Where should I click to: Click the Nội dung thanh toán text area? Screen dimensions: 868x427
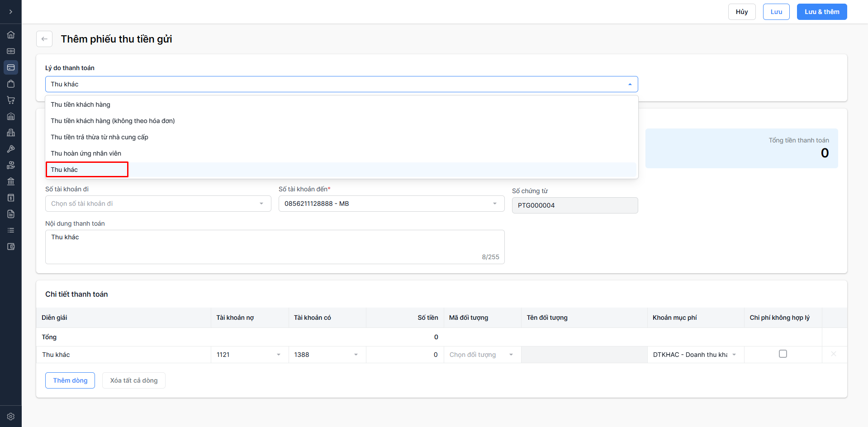[274, 247]
